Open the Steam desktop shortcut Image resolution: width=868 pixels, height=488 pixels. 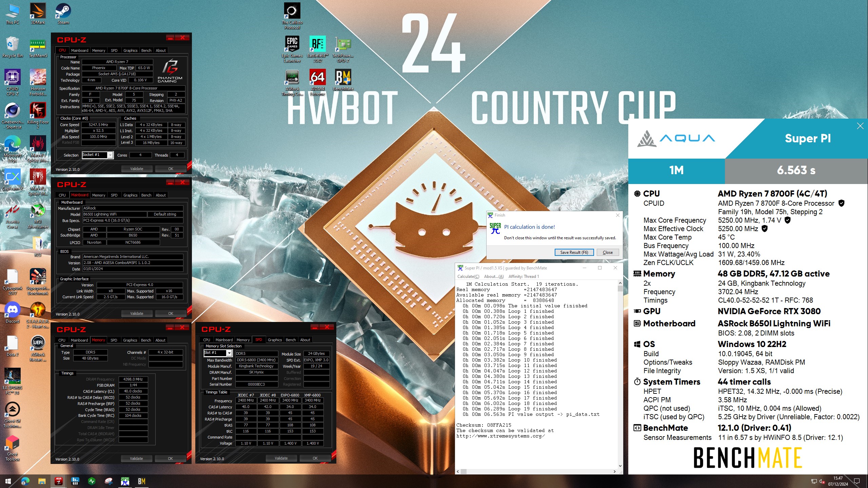pos(63,14)
